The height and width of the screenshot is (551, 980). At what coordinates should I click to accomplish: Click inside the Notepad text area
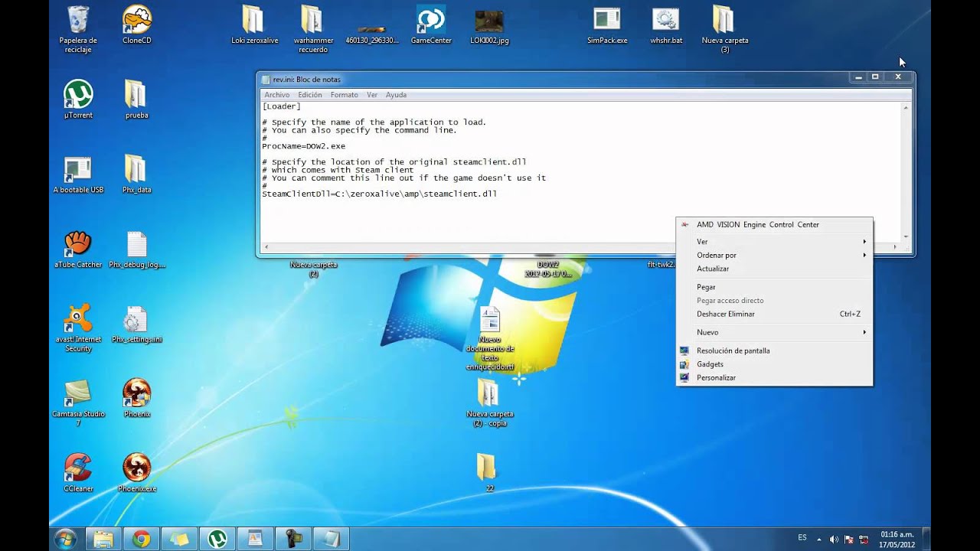582,172
